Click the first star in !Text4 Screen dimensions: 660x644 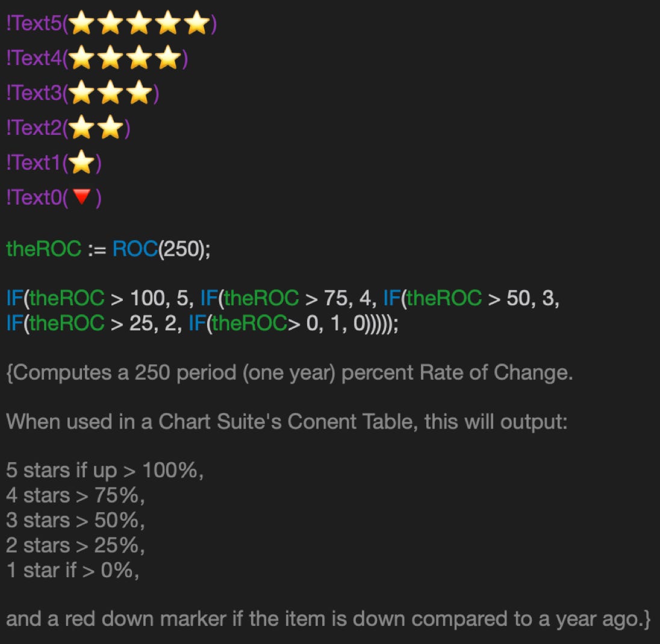(x=82, y=59)
